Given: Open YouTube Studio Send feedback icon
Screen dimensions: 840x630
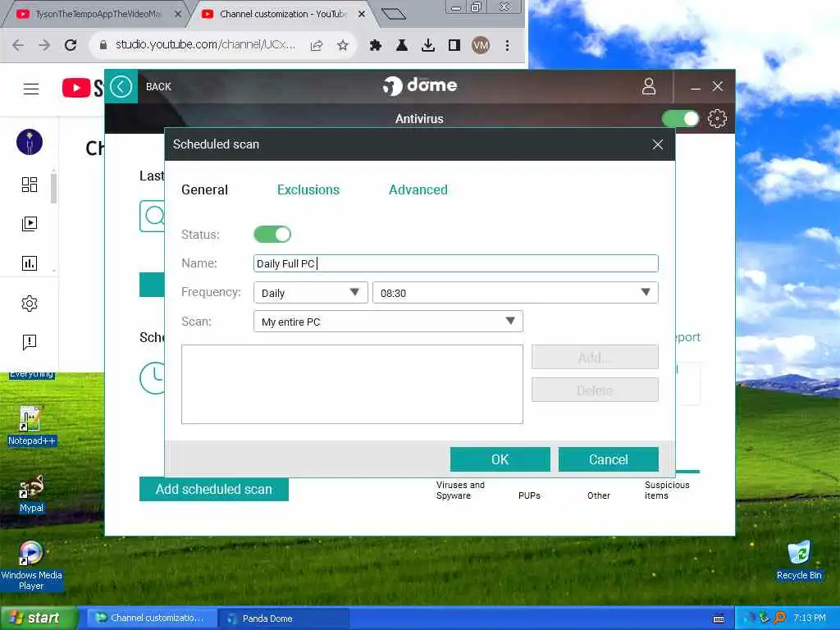Looking at the screenshot, I should point(30,342).
